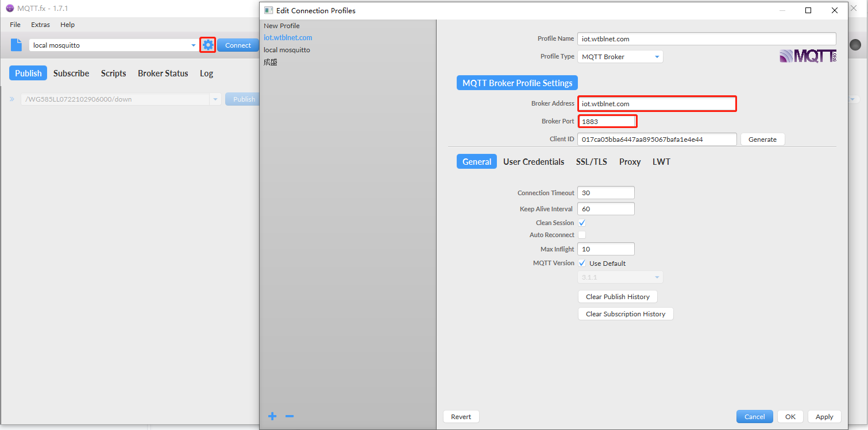Click the MQTT.fx app icon in title bar

(x=10, y=9)
